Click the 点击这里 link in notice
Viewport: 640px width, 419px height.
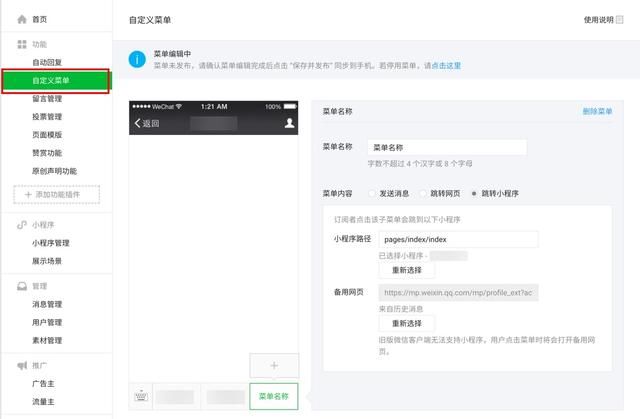coord(446,66)
